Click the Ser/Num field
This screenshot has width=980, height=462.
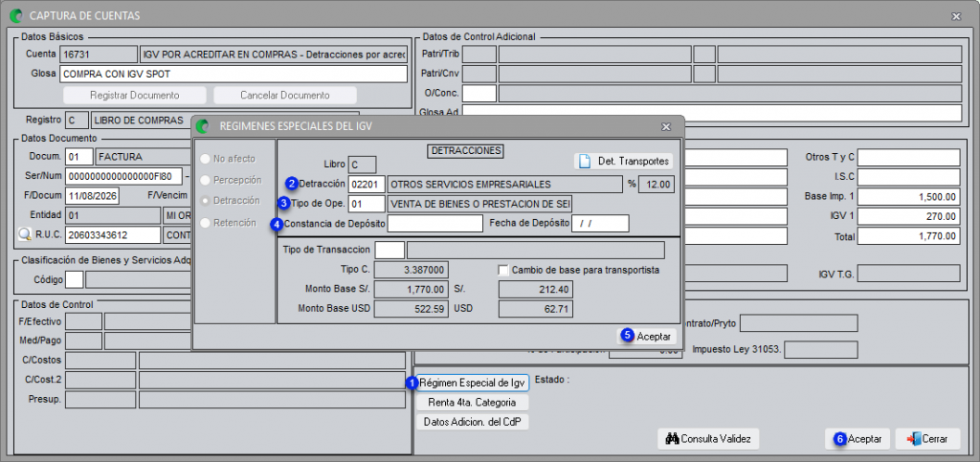[x=123, y=176]
